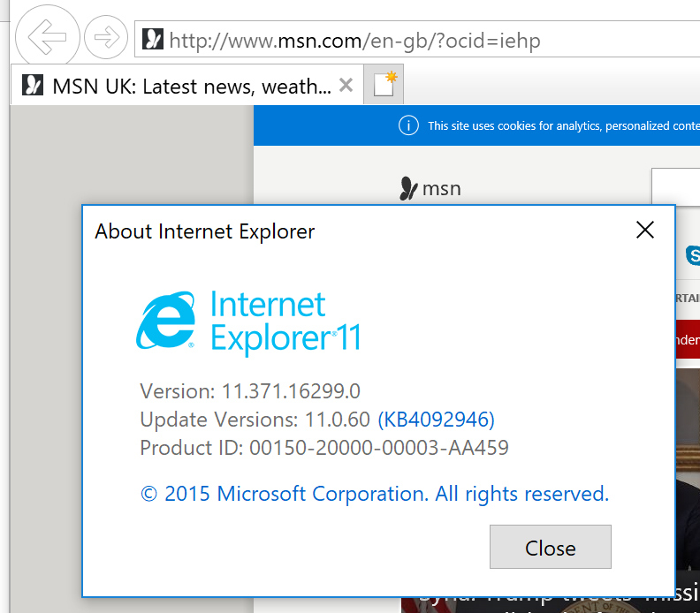Open a new tab with the new-tab icon
This screenshot has width=700, height=613.
[384, 84]
